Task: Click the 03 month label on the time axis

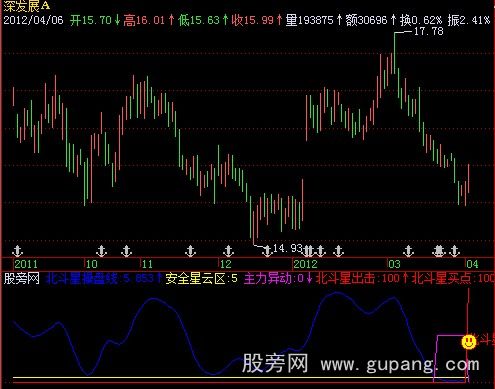Action: (394, 264)
